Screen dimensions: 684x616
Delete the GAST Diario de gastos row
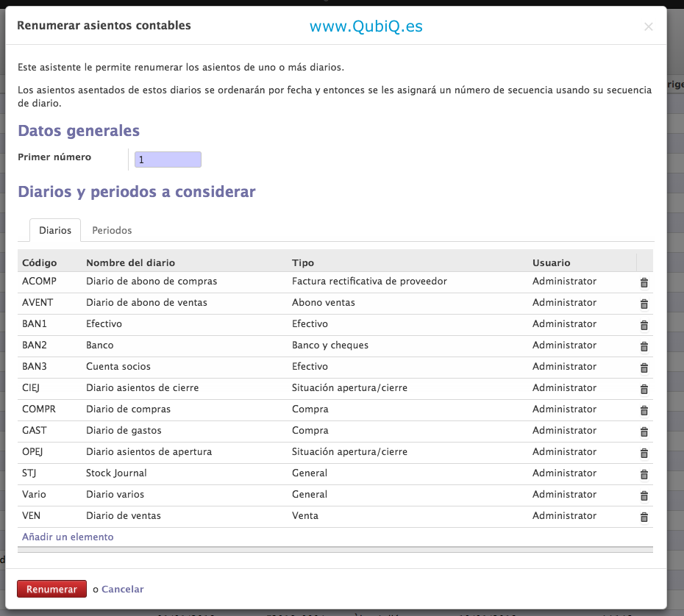[644, 431]
